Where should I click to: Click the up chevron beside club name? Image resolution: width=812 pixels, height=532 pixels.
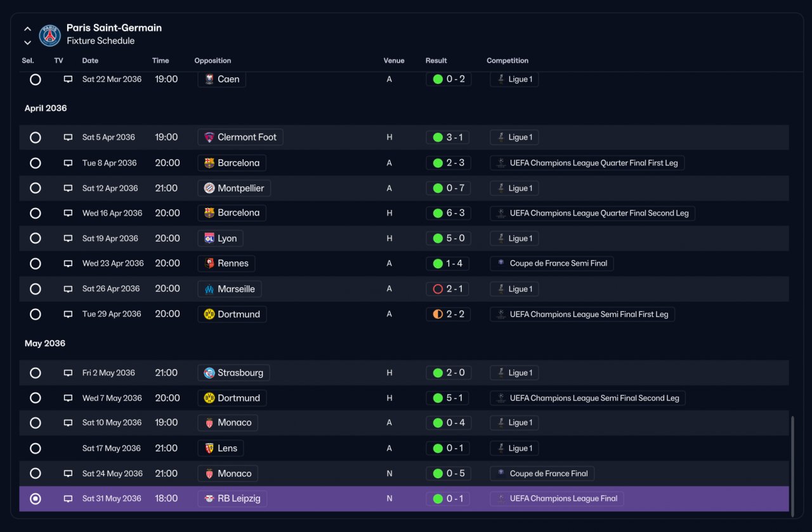pyautogui.click(x=28, y=29)
